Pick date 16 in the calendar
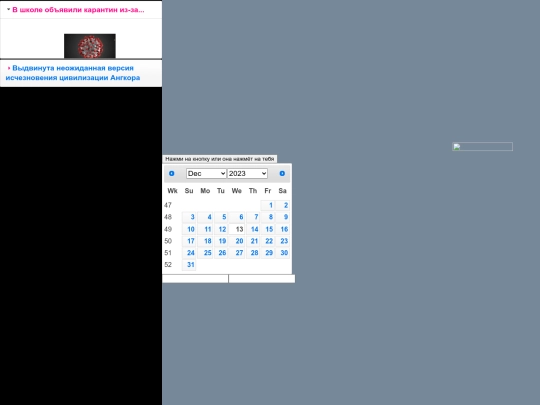This screenshot has width=540, height=405. (282, 229)
